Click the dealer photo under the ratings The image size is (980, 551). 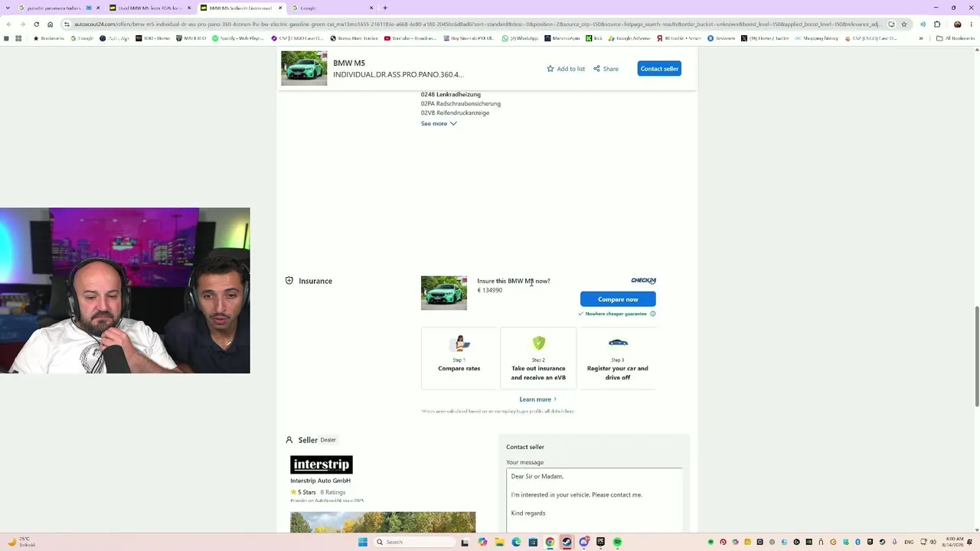tap(383, 522)
